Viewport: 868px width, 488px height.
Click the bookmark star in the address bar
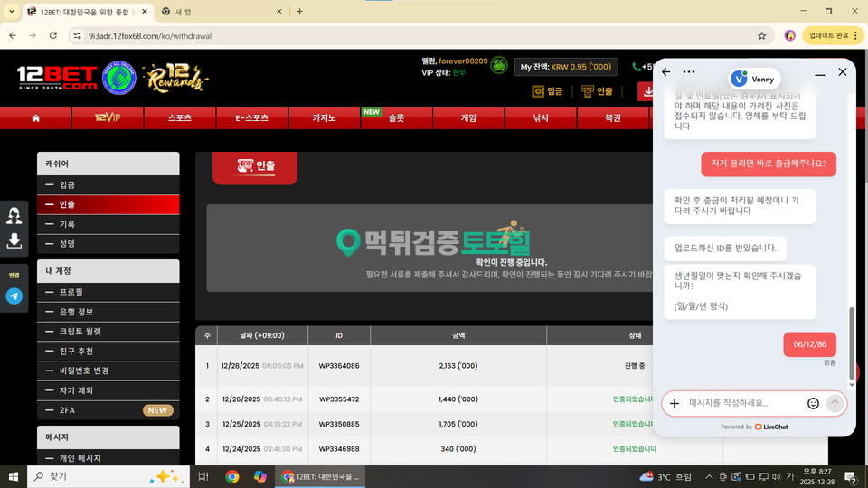761,35
